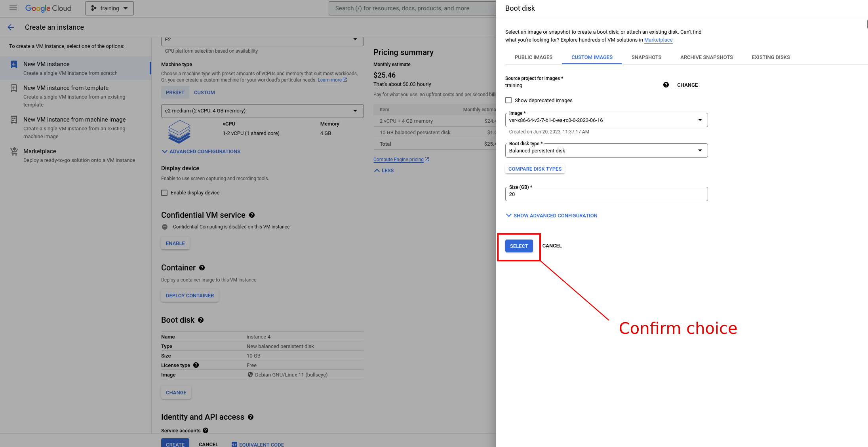The image size is (868, 447).
Task: Click the License type help icon
Action: click(196, 365)
